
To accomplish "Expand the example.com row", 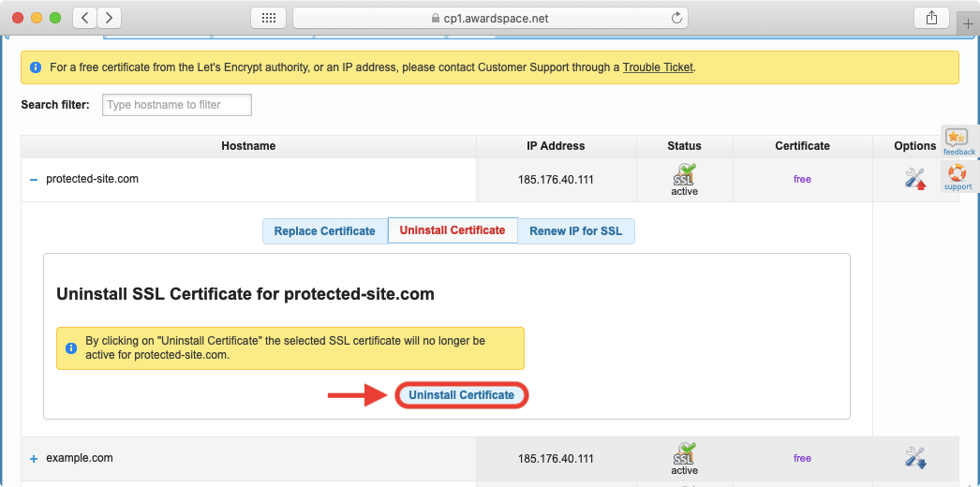I will [34, 459].
